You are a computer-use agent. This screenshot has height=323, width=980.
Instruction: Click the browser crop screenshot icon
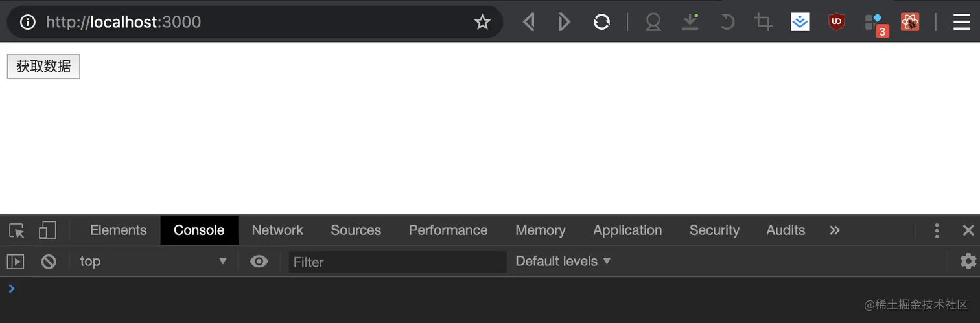tap(763, 22)
